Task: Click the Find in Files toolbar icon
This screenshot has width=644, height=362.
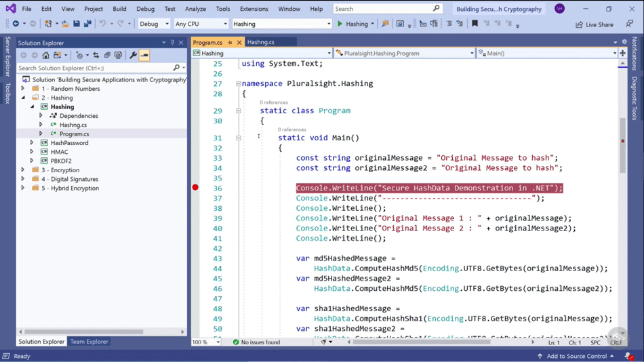Action: click(x=385, y=24)
